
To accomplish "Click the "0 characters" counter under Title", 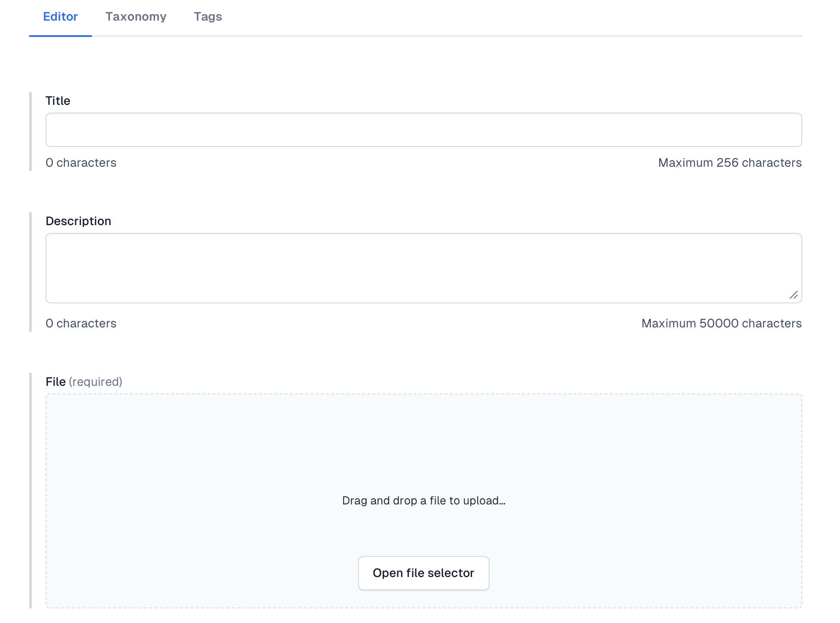I will [81, 163].
